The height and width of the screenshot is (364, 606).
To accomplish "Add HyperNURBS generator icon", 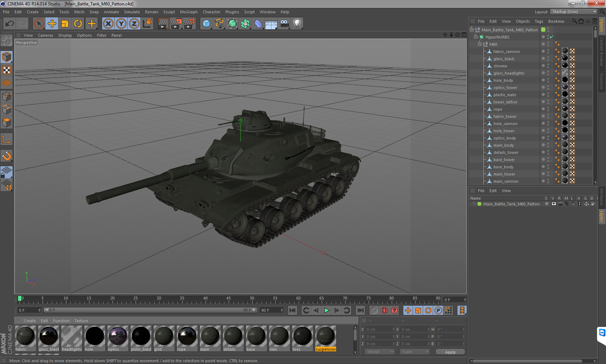I will (x=232, y=24).
